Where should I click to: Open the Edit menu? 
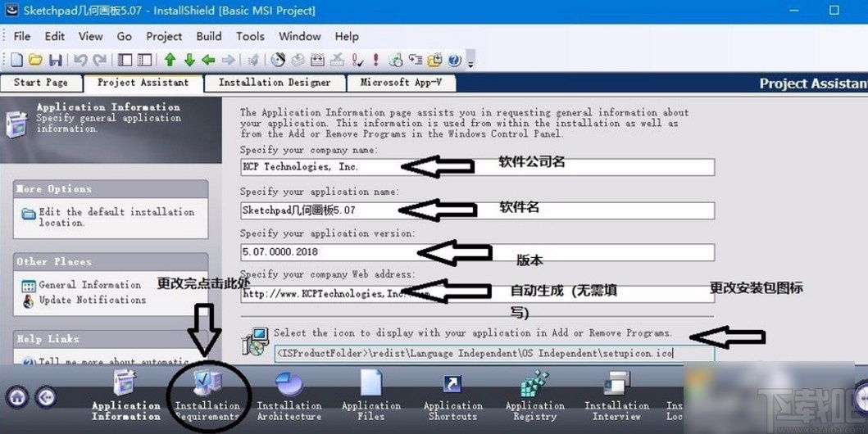(55, 37)
